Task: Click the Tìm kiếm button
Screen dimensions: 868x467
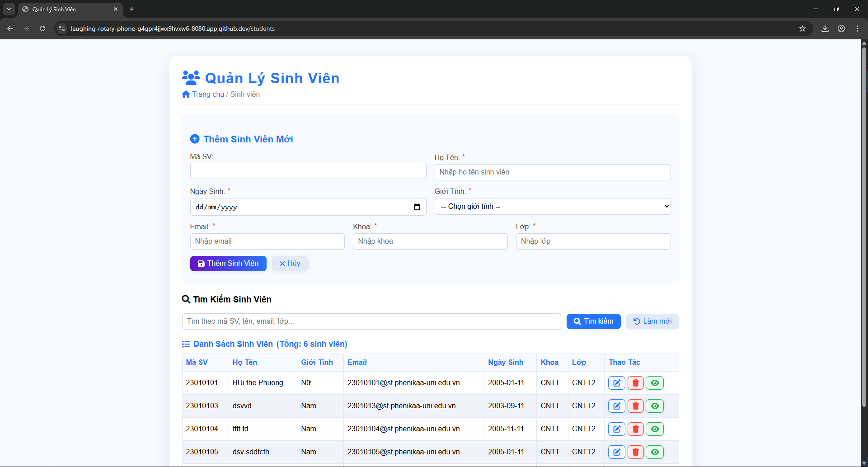Action: (594, 321)
